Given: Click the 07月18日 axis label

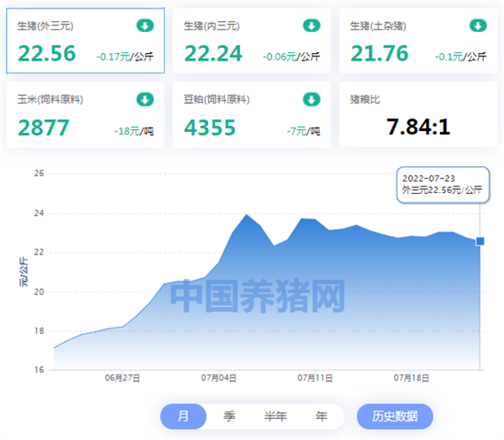Looking at the screenshot, I should (x=412, y=378).
